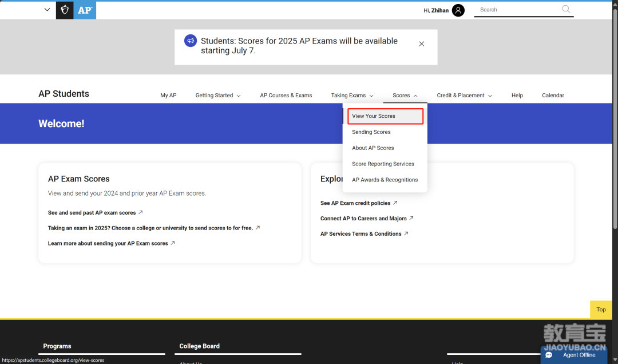Open the free 2025 score send link
Screen dimensions: 618x364
click(x=154, y=228)
